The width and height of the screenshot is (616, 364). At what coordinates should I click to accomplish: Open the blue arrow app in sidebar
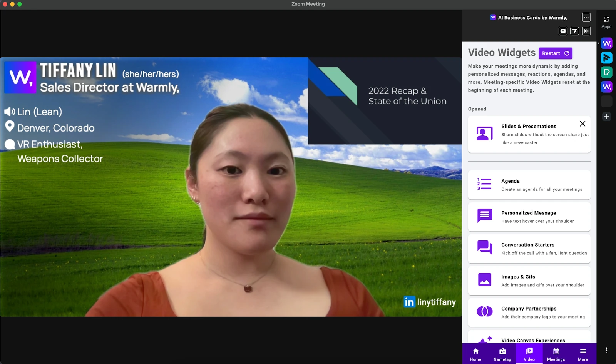pos(606,58)
